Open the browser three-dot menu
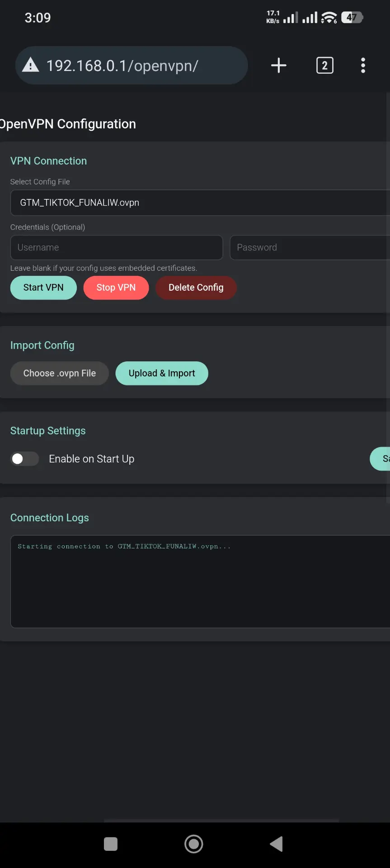Viewport: 390px width, 868px height. pos(363,66)
